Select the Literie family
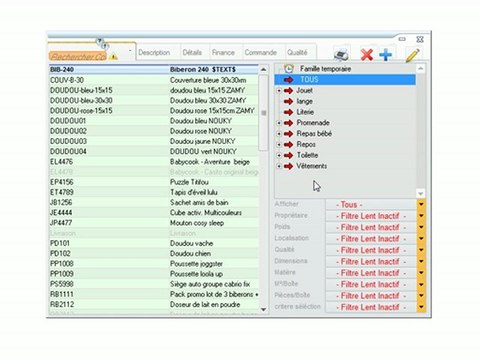Screen dimensions: 480x360 point(305,112)
